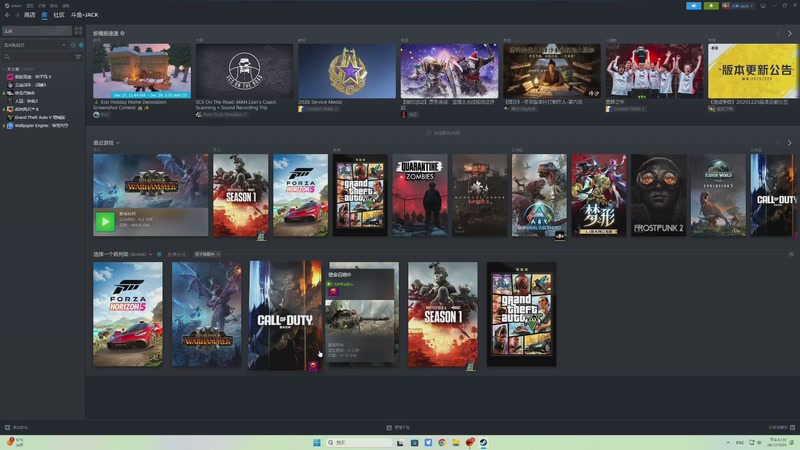Open Battlefield Season 1 cover in the shelf
The width and height of the screenshot is (800, 450).
pos(443,314)
